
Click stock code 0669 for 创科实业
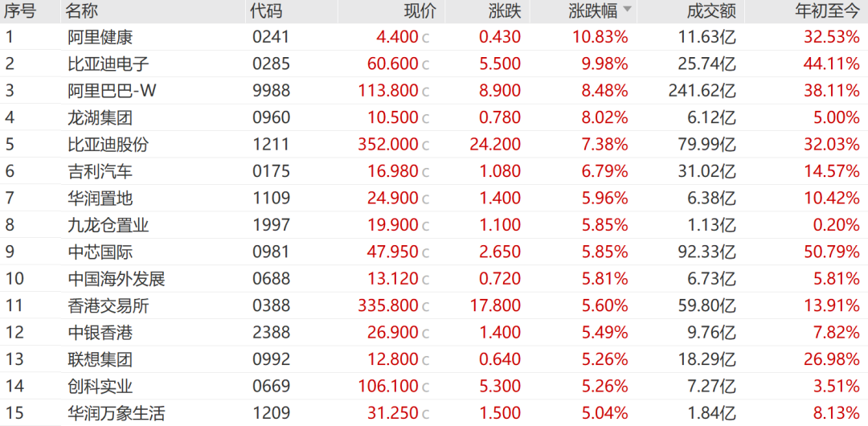tap(271, 387)
